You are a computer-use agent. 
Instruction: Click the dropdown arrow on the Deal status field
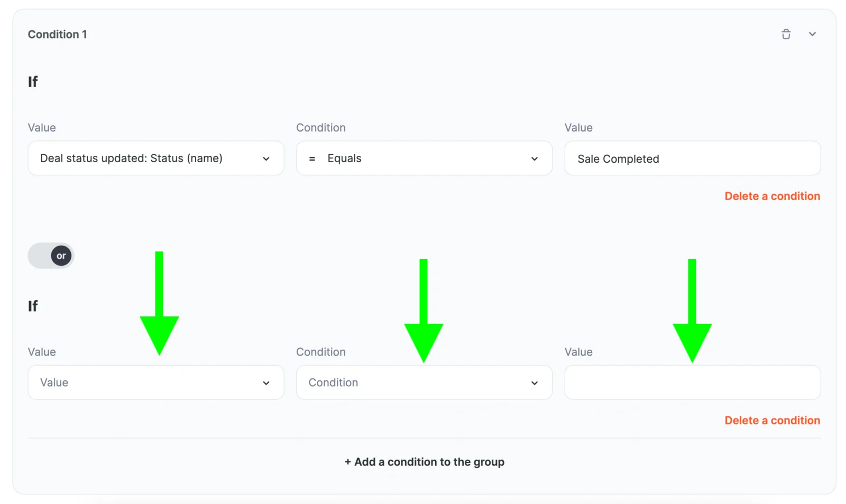click(266, 158)
